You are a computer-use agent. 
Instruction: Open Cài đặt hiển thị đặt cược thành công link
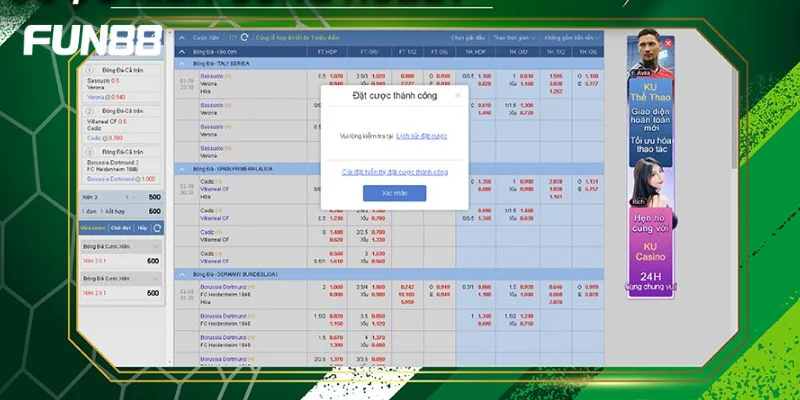pyautogui.click(x=394, y=172)
